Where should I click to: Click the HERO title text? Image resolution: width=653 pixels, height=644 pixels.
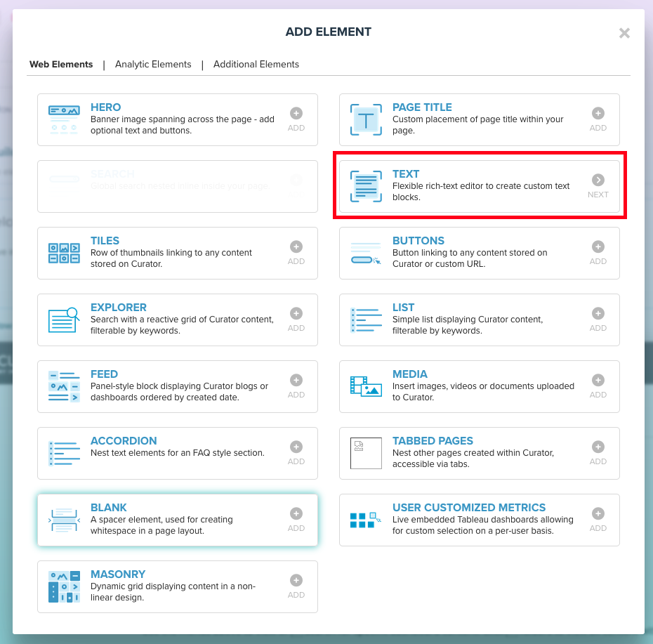point(106,107)
